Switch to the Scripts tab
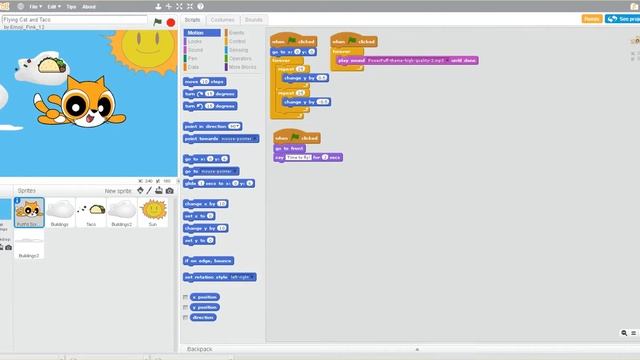The image size is (640, 360). tap(192, 20)
